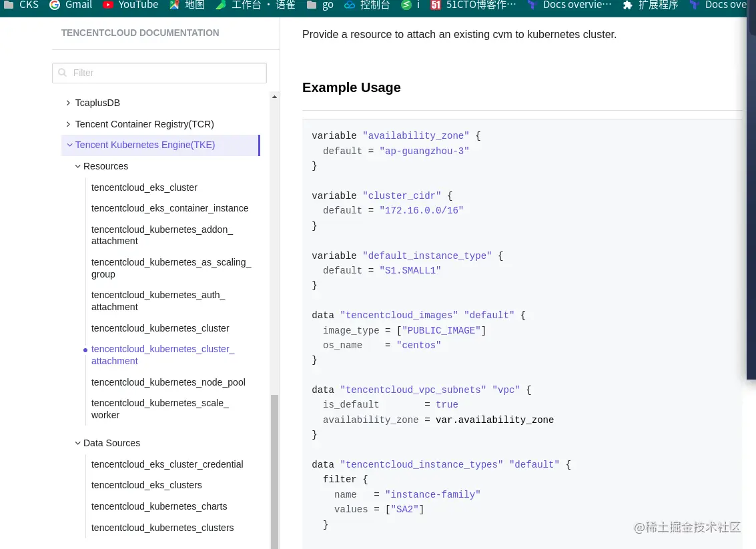Image resolution: width=756 pixels, height=549 pixels.
Task: Open tencentcloud_kubernetes_scale_worker page
Action: tap(160, 409)
